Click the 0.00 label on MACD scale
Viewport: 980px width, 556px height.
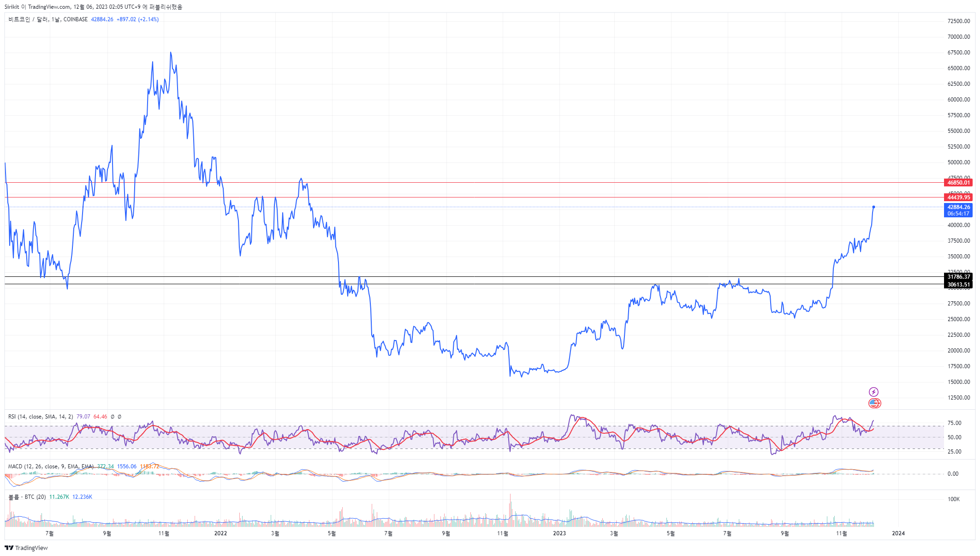click(953, 474)
